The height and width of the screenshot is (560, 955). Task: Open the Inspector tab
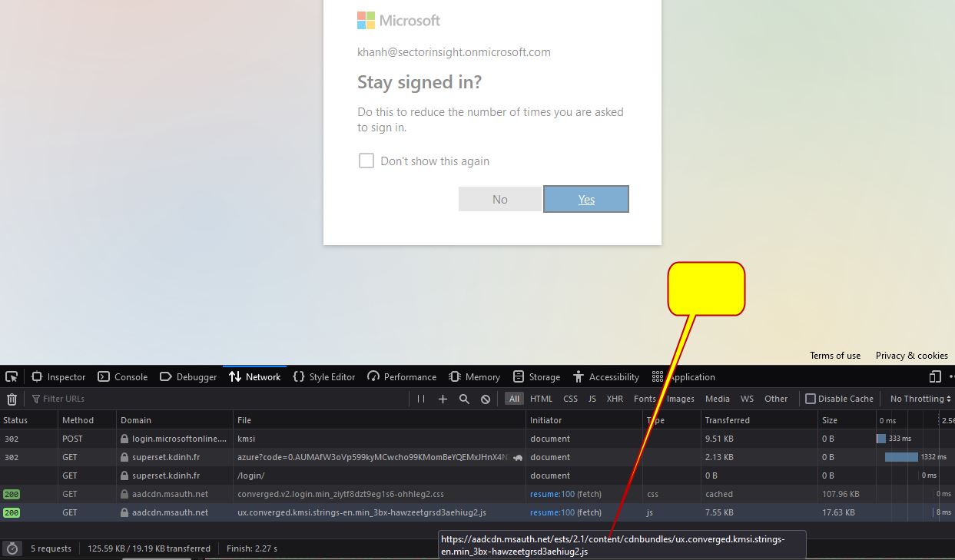pos(58,376)
